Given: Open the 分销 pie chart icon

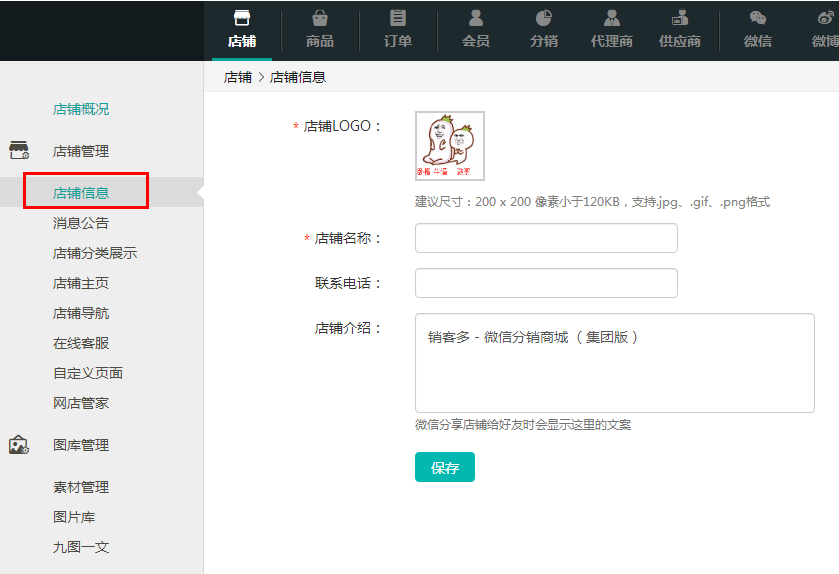Looking at the screenshot, I should [x=544, y=19].
